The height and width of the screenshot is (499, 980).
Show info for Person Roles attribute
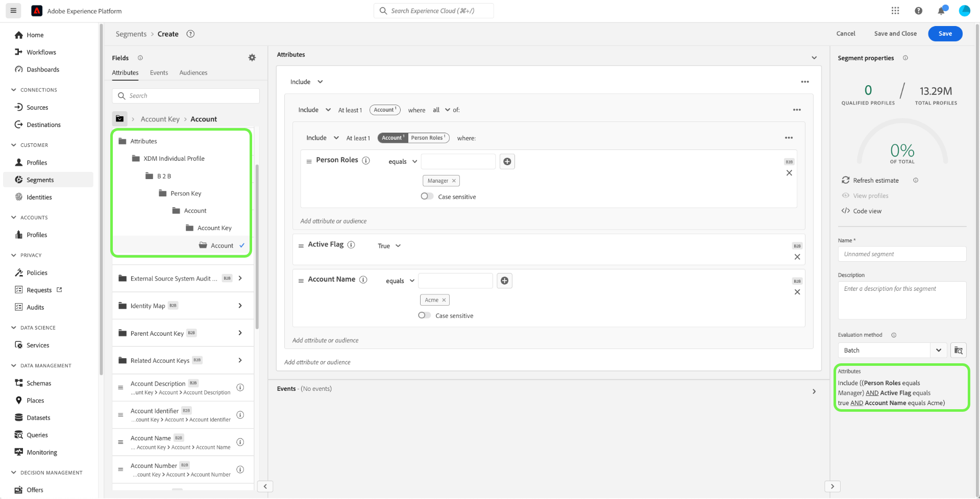pos(366,160)
